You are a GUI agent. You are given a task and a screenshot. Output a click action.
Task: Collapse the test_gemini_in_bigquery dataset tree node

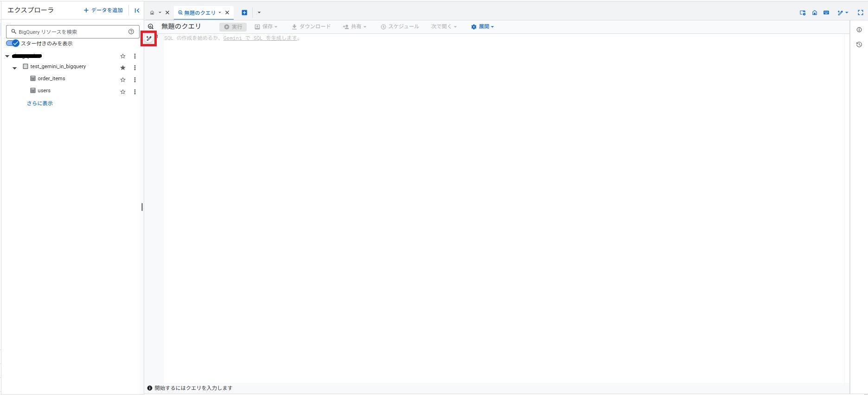point(14,68)
